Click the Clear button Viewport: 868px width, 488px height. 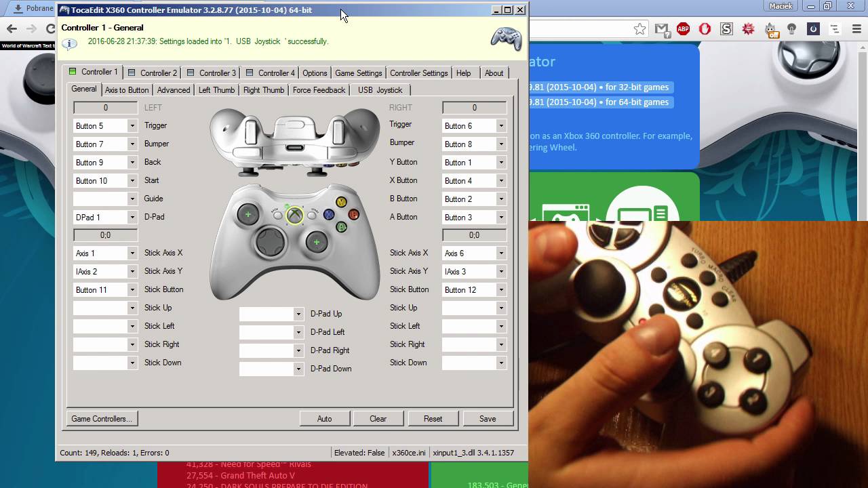(378, 419)
